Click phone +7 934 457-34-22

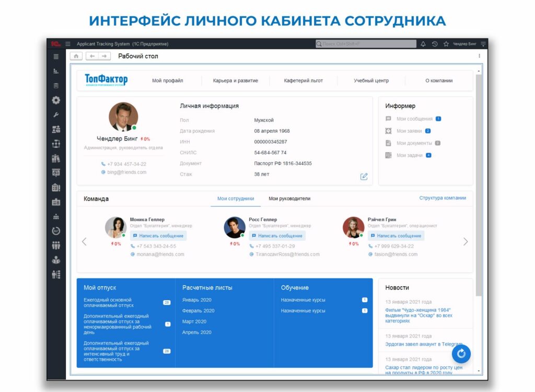[126, 164]
